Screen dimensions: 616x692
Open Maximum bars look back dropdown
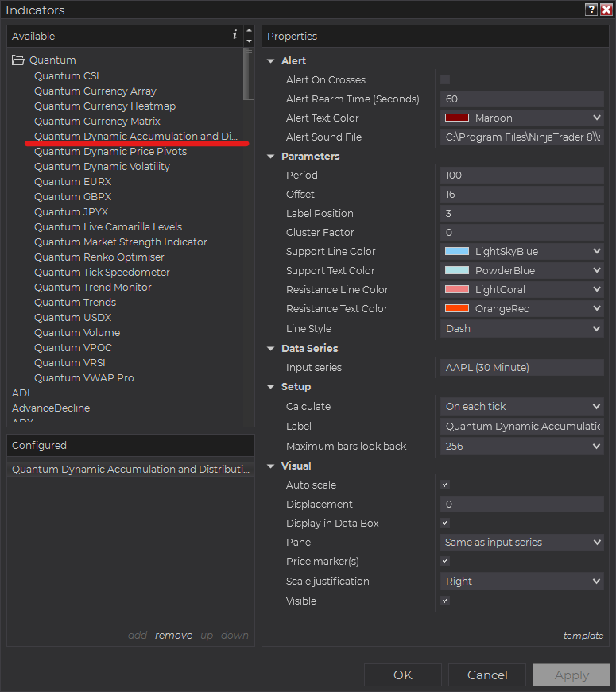coord(522,447)
